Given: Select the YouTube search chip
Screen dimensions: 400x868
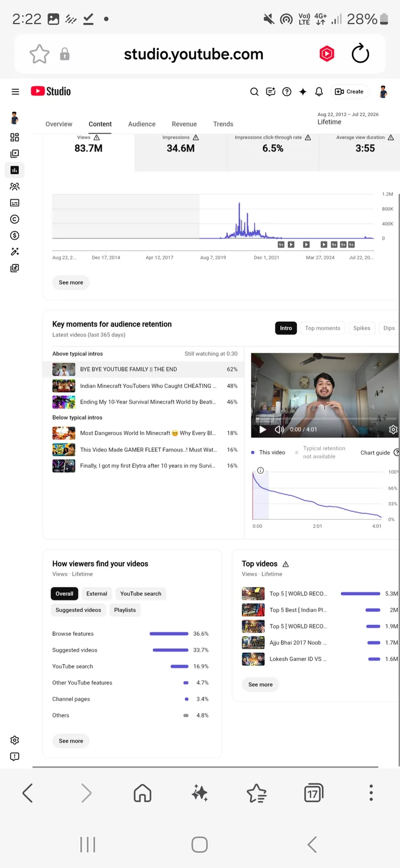Looking at the screenshot, I should 141,594.
